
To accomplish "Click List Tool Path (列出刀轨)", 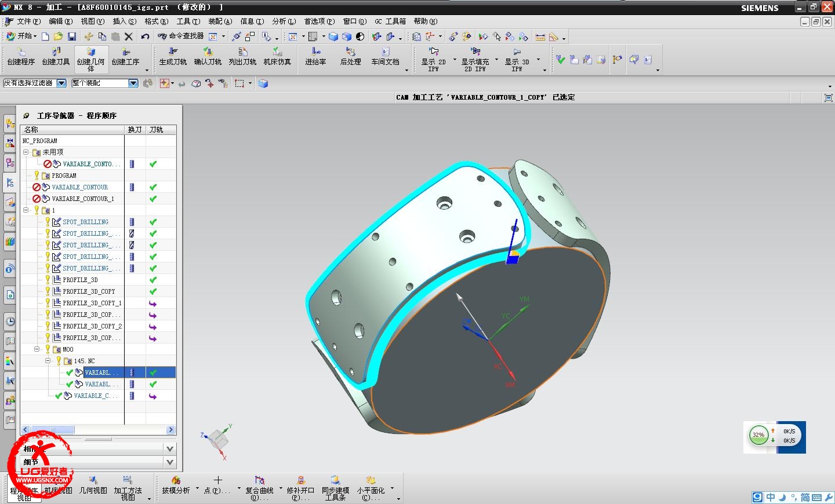I will point(242,57).
